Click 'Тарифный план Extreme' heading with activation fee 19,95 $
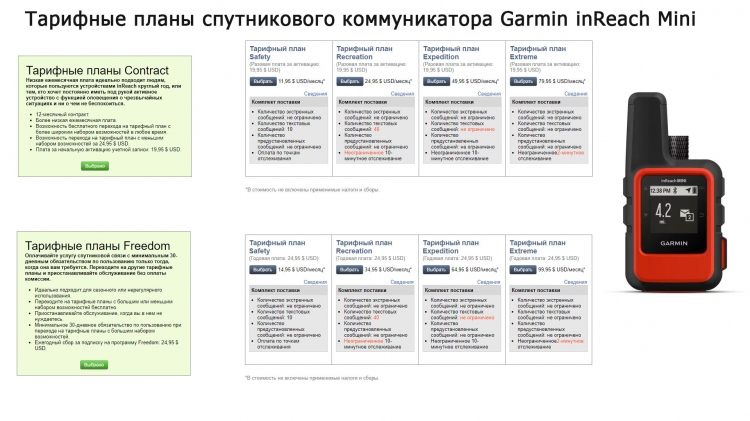750x421 pixels. pos(538,53)
